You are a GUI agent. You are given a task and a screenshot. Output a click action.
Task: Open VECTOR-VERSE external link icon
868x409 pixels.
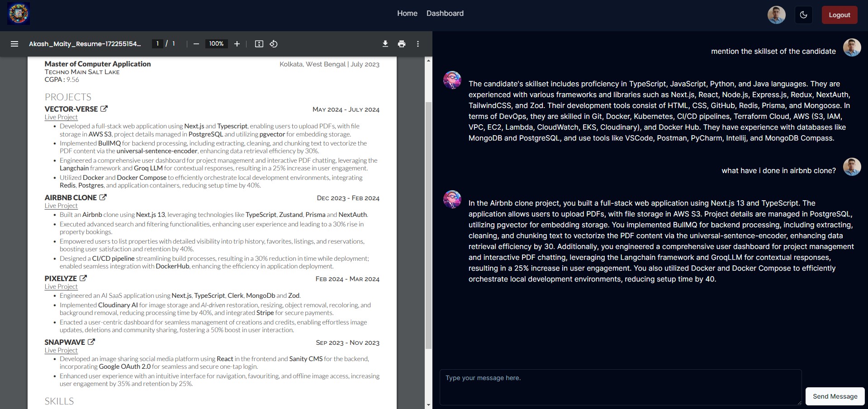coord(104,109)
